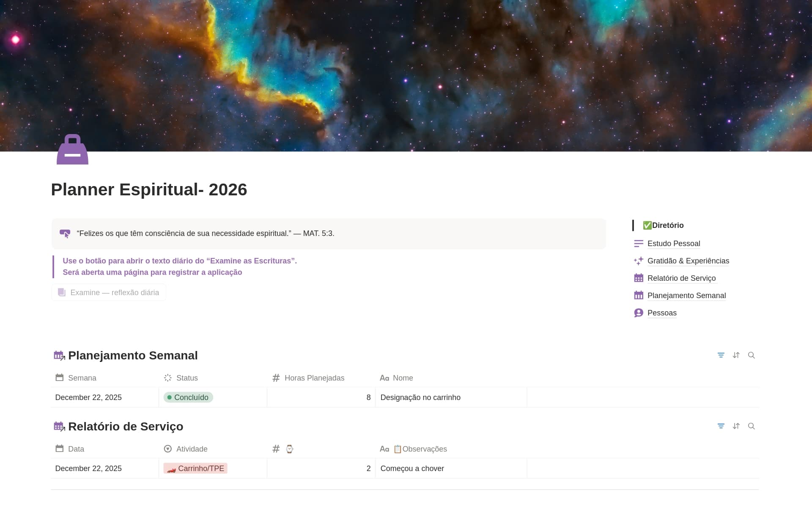Click the Status column header
Image resolution: width=812 pixels, height=507 pixels.
coord(187,378)
